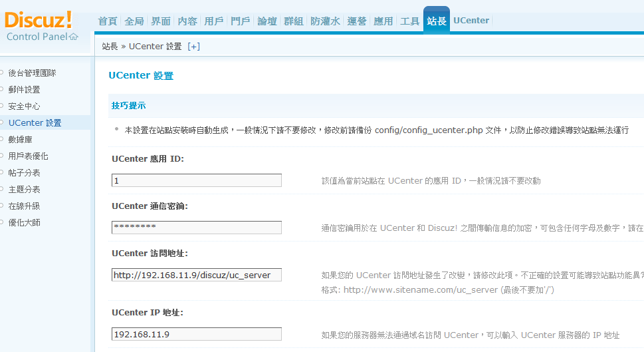Switch to the 界面 tab

pos(161,21)
